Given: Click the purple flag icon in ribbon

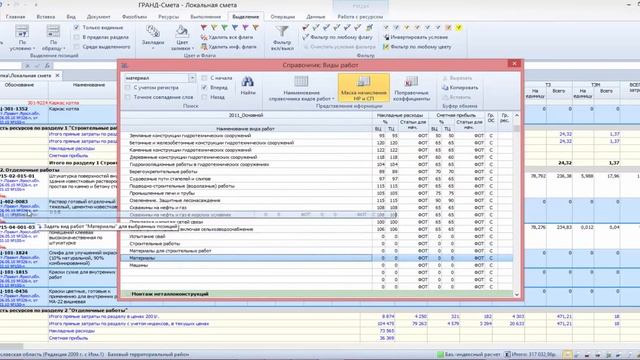Looking at the screenshot, I should pos(245,28).
